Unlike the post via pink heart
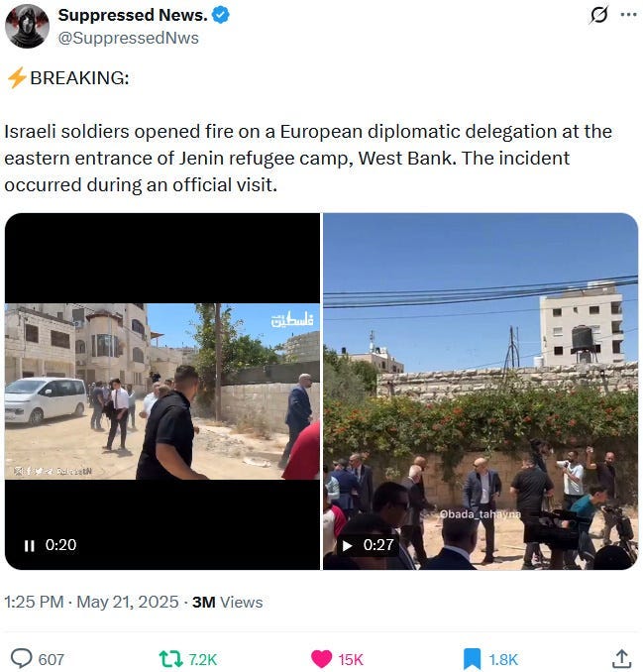643x672 pixels. click(321, 659)
